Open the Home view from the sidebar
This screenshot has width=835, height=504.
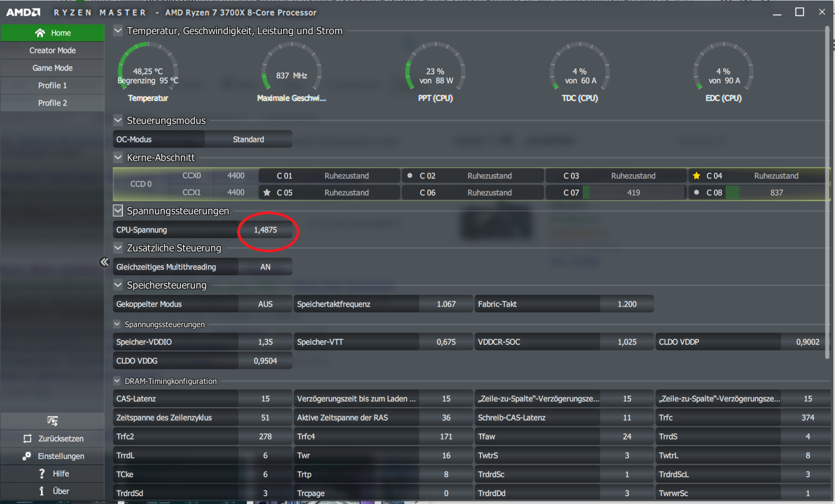click(52, 33)
